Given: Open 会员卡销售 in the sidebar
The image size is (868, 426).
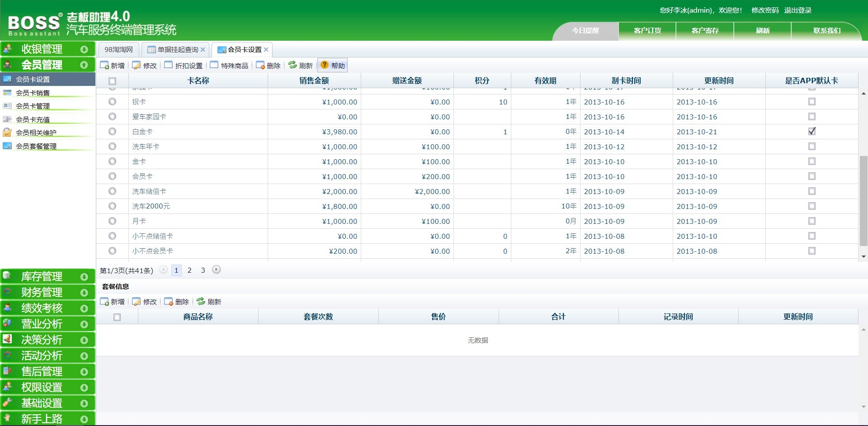Looking at the screenshot, I should coord(47,93).
